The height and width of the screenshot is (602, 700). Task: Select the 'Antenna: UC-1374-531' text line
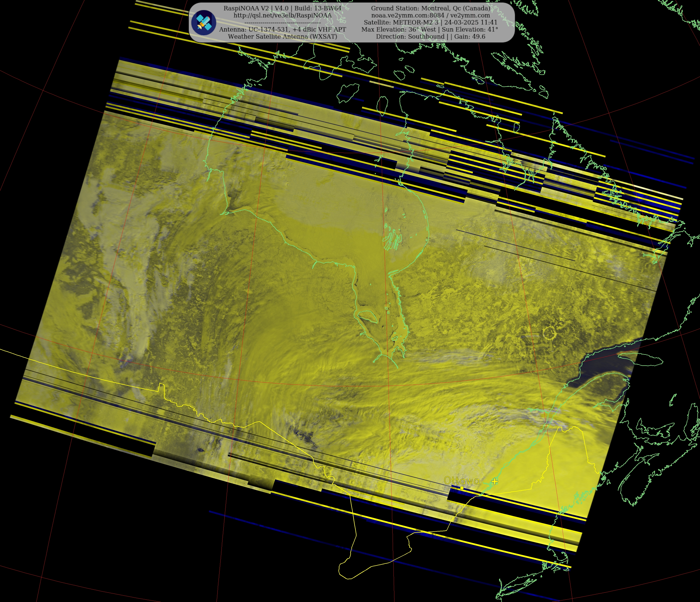click(282, 29)
